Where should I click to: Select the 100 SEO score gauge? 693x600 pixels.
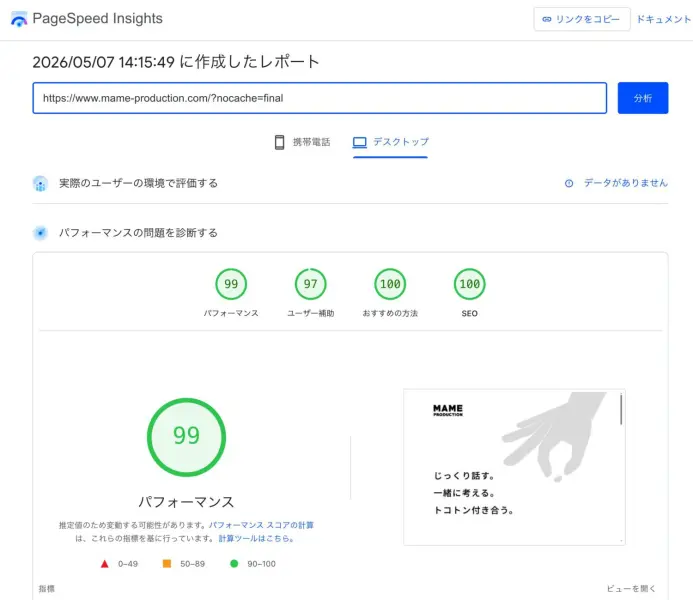[469, 284]
